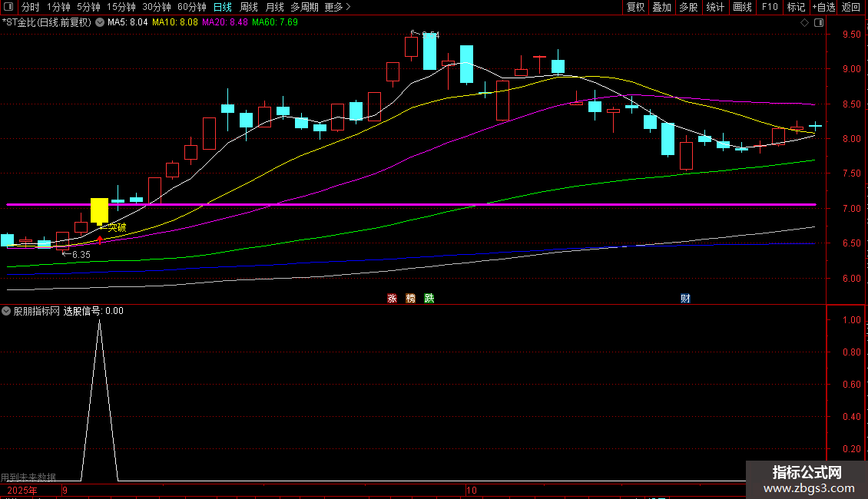Open the 统计 statistics tool
868x499 pixels.
[714, 7]
